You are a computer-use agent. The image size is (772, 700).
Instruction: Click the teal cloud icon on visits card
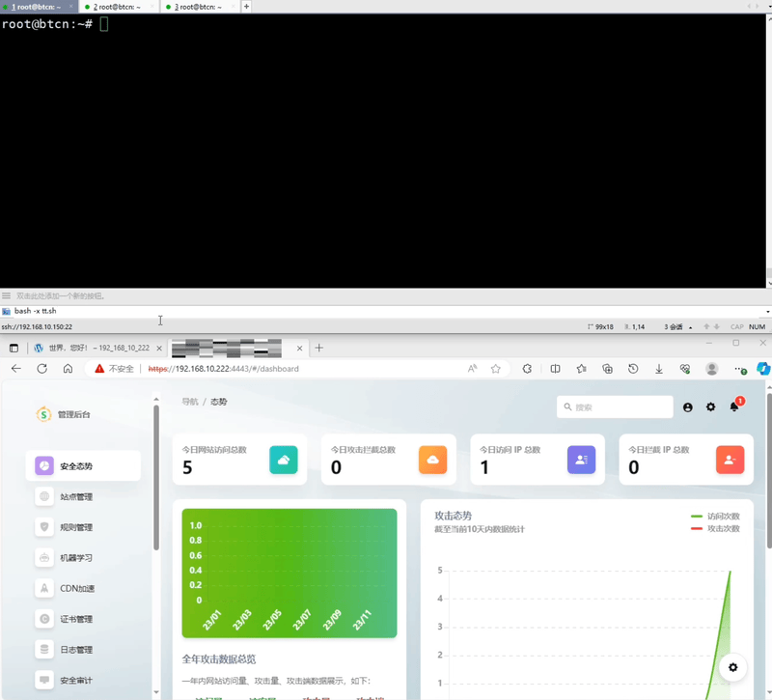click(x=284, y=460)
